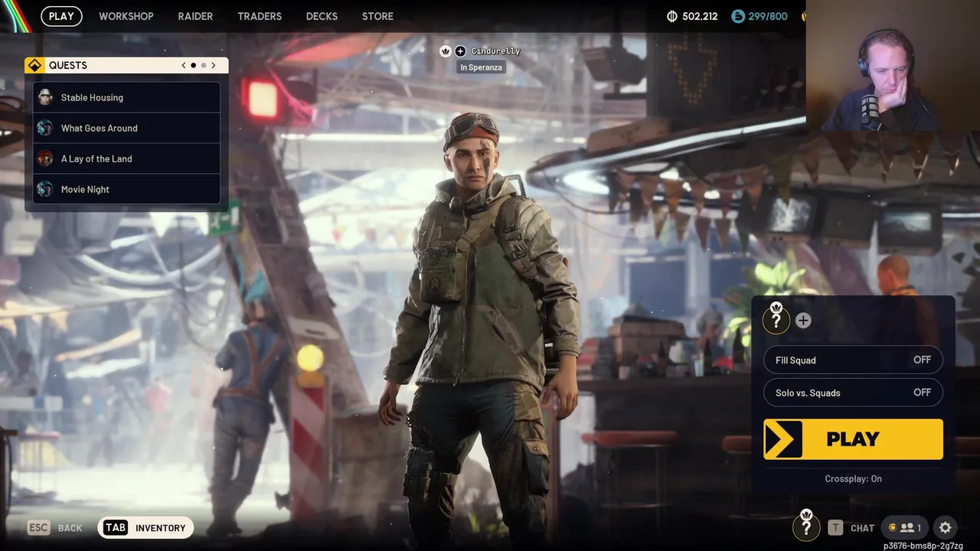Image resolution: width=980 pixels, height=551 pixels.
Task: Open the Movie Night quest
Action: (x=126, y=189)
